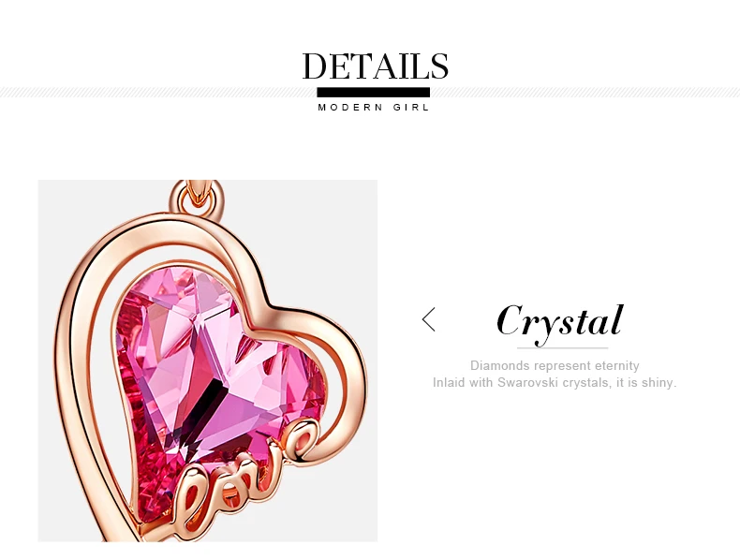Click the left chevron arrow beside Crystal
This screenshot has height=560, width=740.
click(x=428, y=319)
